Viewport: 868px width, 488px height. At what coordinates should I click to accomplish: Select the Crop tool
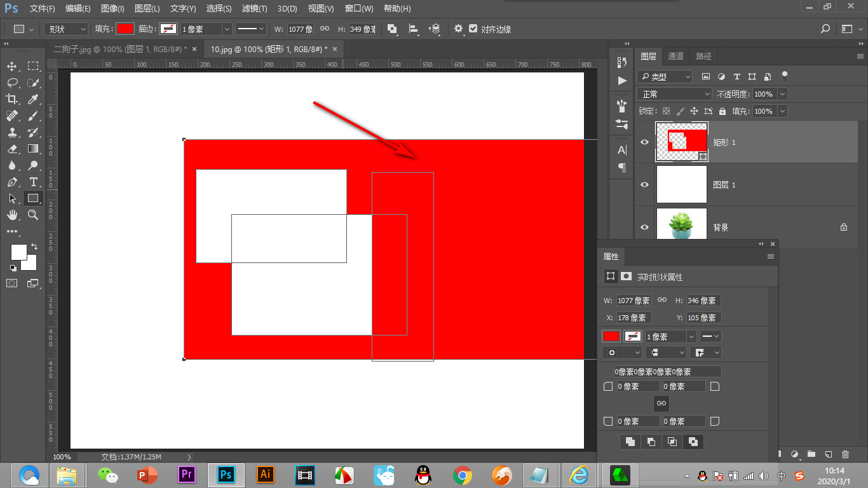[x=12, y=99]
